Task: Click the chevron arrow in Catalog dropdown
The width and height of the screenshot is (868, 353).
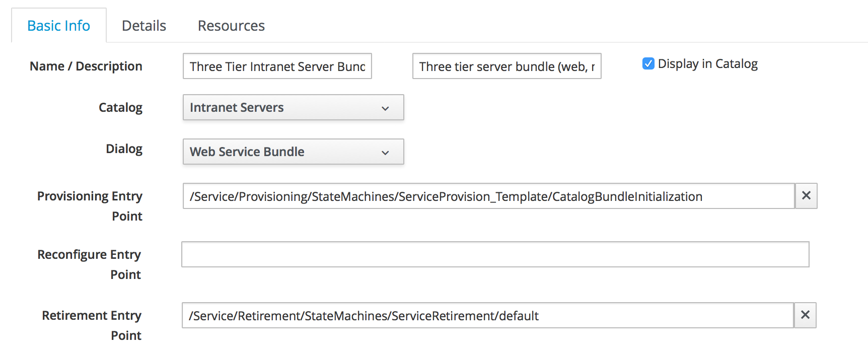Action: [385, 108]
